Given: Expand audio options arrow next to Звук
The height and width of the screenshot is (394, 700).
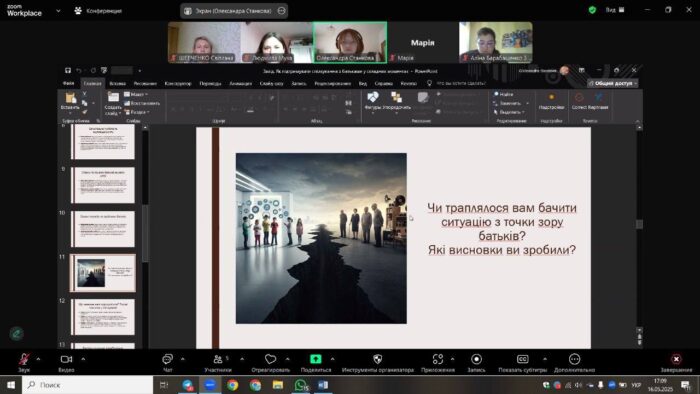Looking at the screenshot, I should (38, 359).
